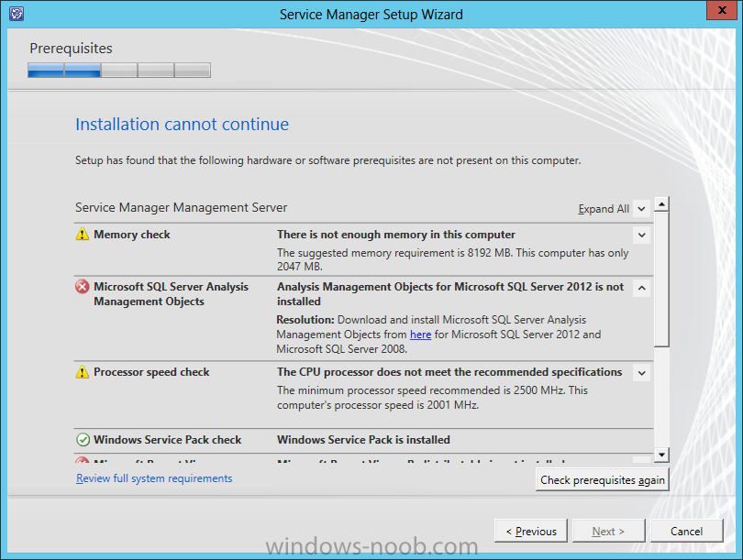
Task: Click the prerequisites list scroll up arrow
Action: (x=661, y=204)
